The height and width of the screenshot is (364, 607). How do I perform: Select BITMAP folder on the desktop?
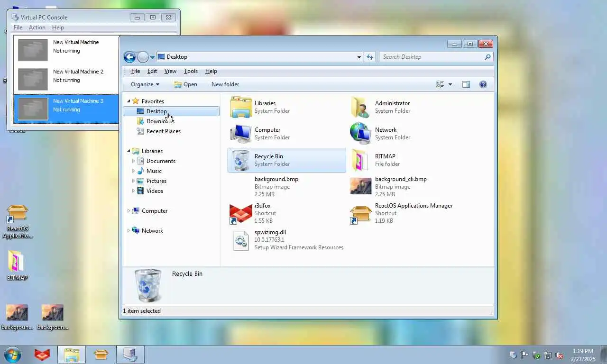[17, 265]
